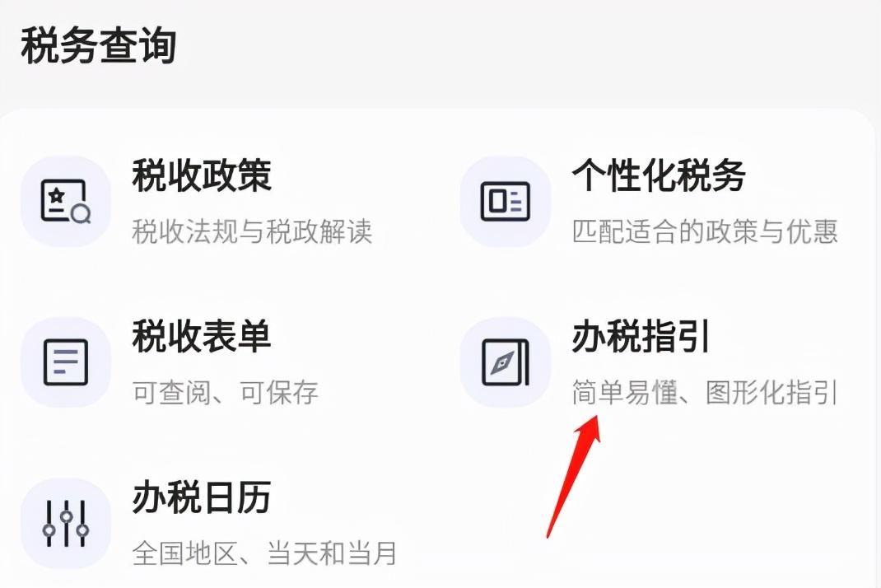Select the 税收表单 heading
Screen dimensions: 881x588
(x=202, y=336)
